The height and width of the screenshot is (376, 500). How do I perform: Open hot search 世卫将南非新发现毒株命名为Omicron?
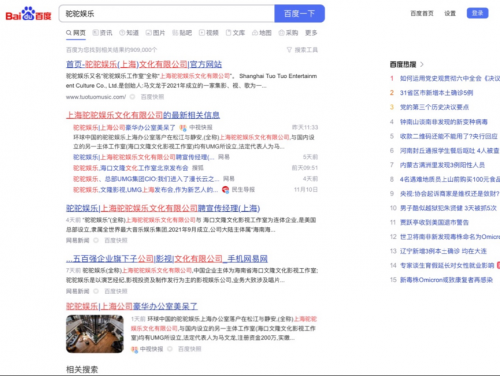(450, 237)
